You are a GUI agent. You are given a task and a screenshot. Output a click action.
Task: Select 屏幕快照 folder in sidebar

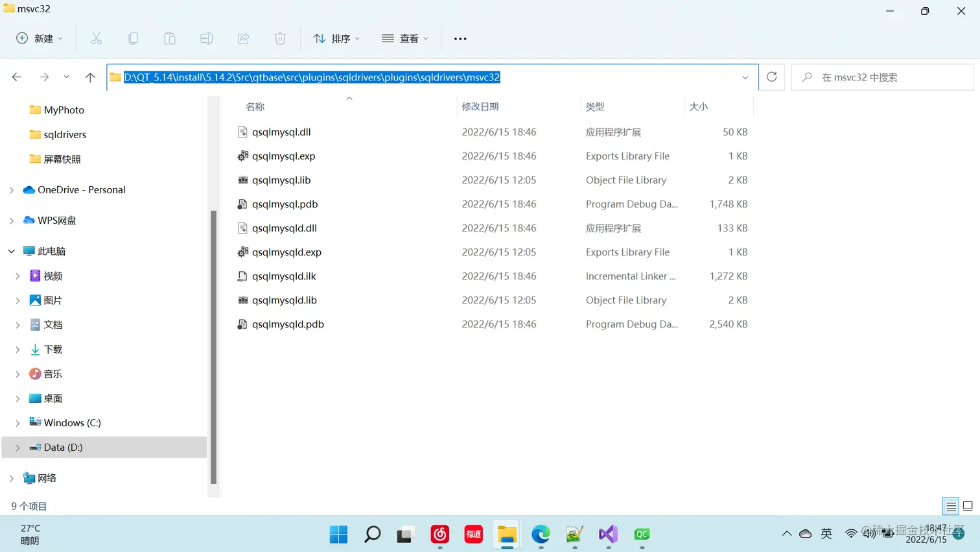point(55,159)
